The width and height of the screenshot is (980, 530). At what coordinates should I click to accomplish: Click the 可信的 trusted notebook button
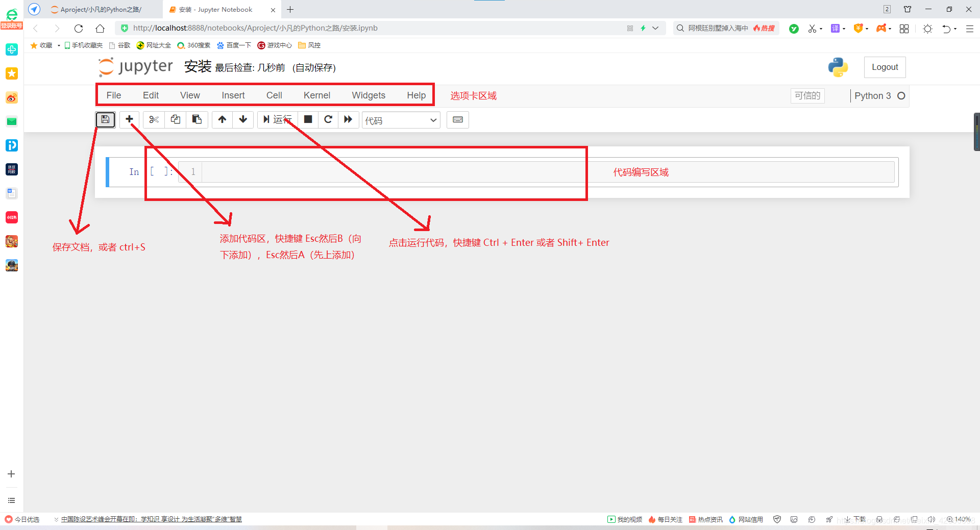(807, 96)
